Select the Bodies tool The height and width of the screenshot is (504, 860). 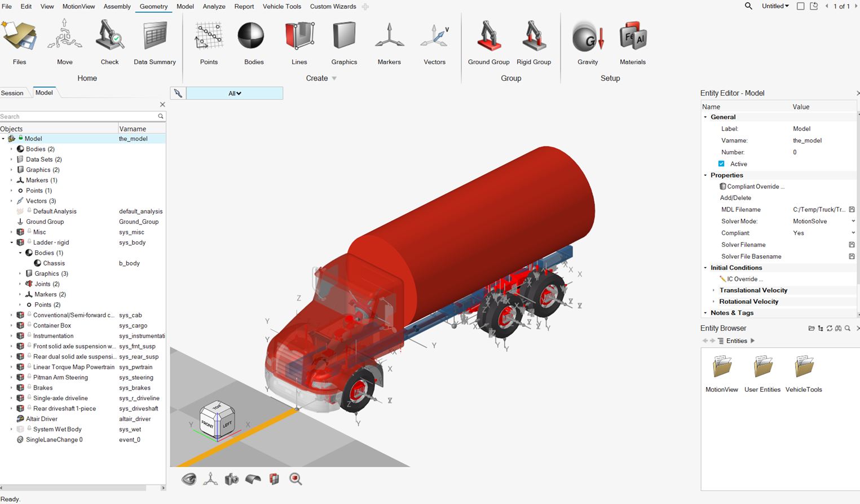[254, 42]
